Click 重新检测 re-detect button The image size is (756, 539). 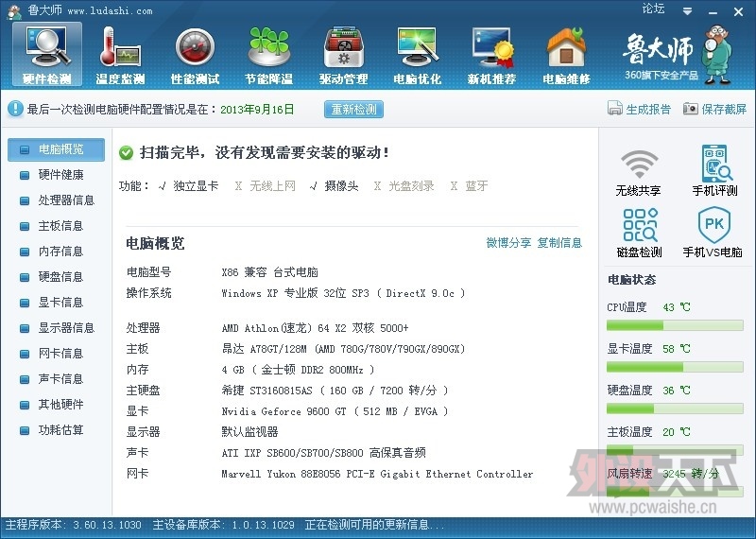(353, 109)
